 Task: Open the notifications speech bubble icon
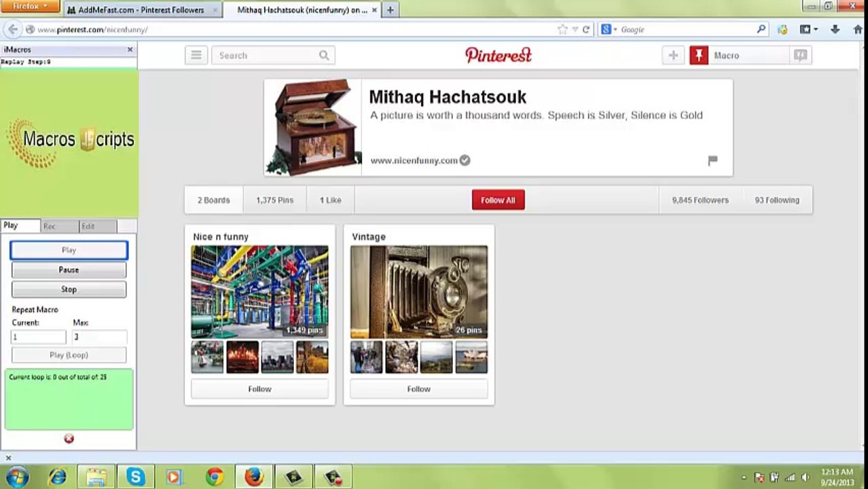(x=801, y=56)
